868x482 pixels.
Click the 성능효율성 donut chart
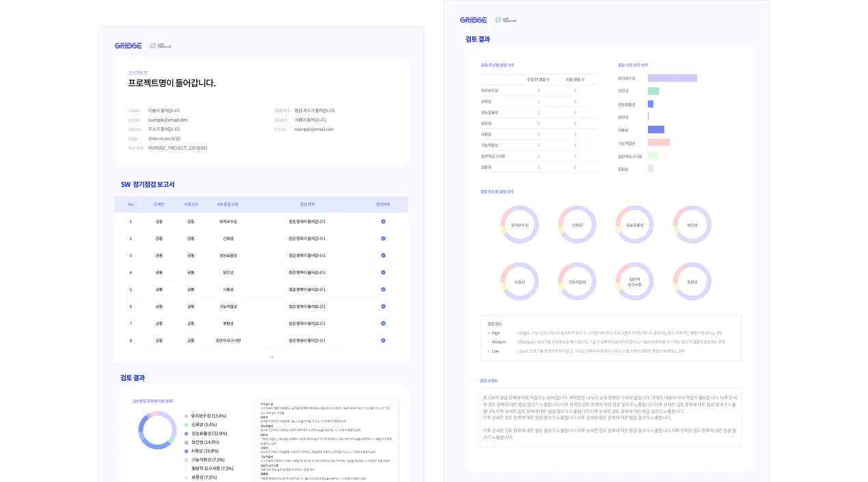[x=635, y=224]
